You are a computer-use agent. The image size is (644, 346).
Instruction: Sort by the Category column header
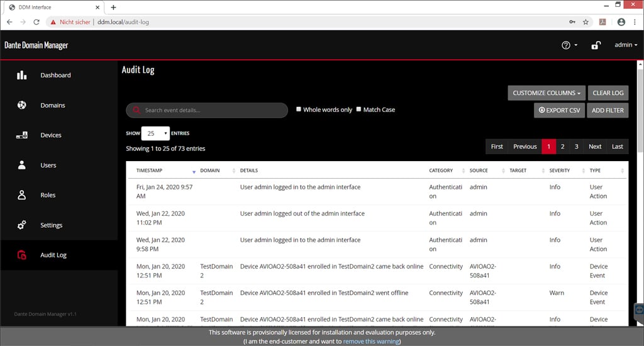441,170
